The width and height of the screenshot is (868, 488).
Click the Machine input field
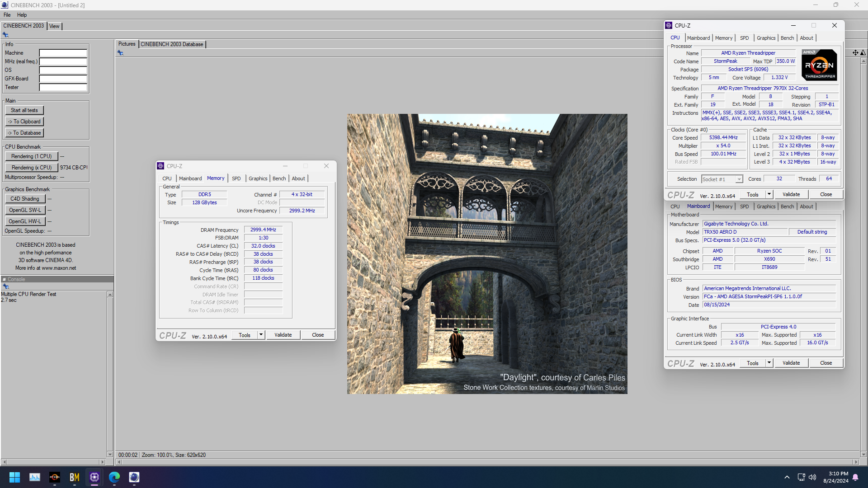coord(63,53)
